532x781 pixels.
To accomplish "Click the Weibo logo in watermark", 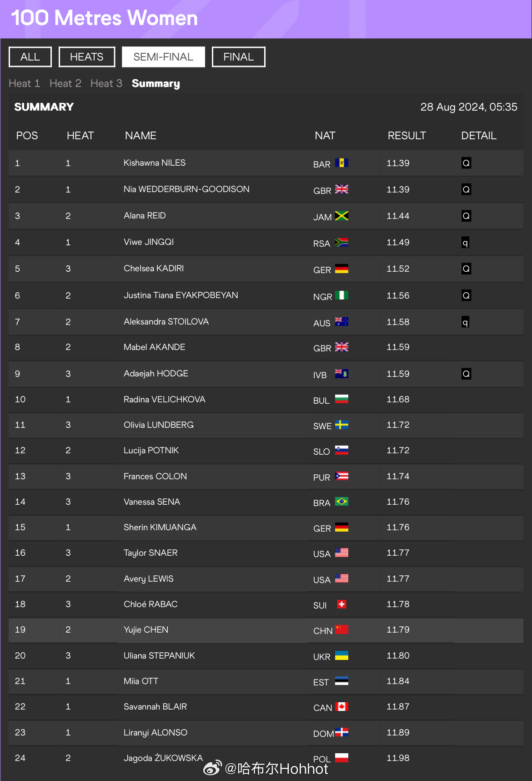I will pos(212,768).
